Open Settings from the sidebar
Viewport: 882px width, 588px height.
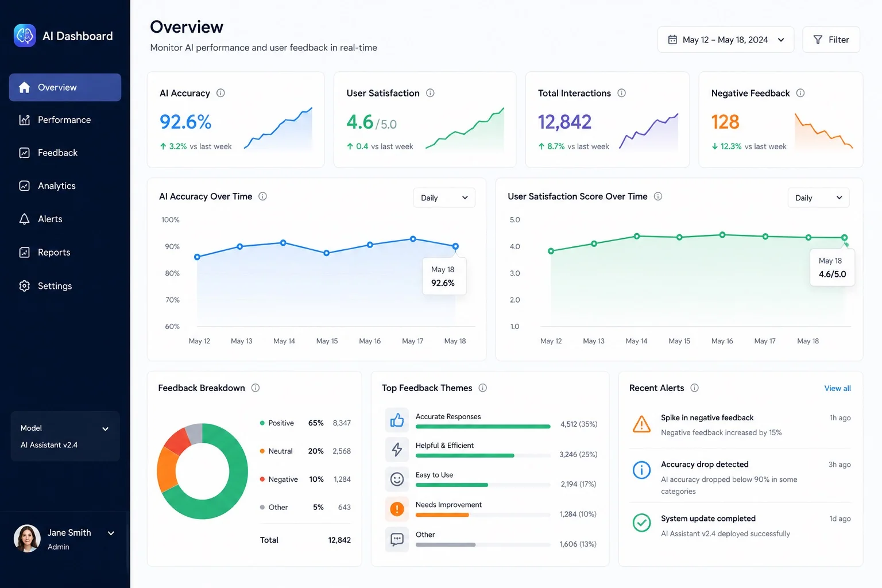pyautogui.click(x=65, y=286)
